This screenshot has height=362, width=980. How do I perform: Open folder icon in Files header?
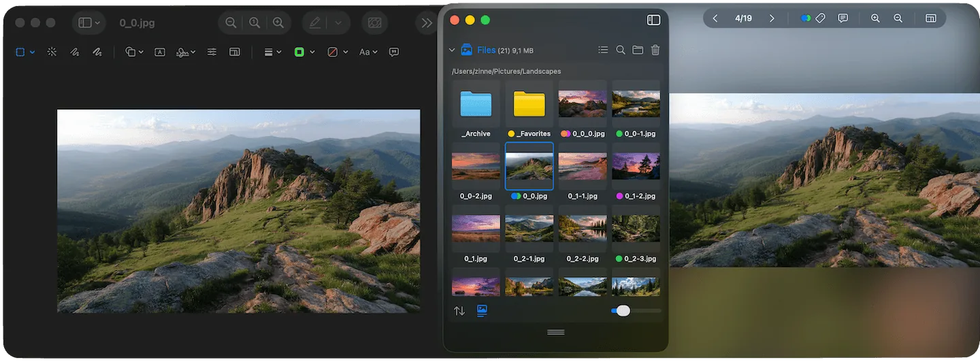638,50
